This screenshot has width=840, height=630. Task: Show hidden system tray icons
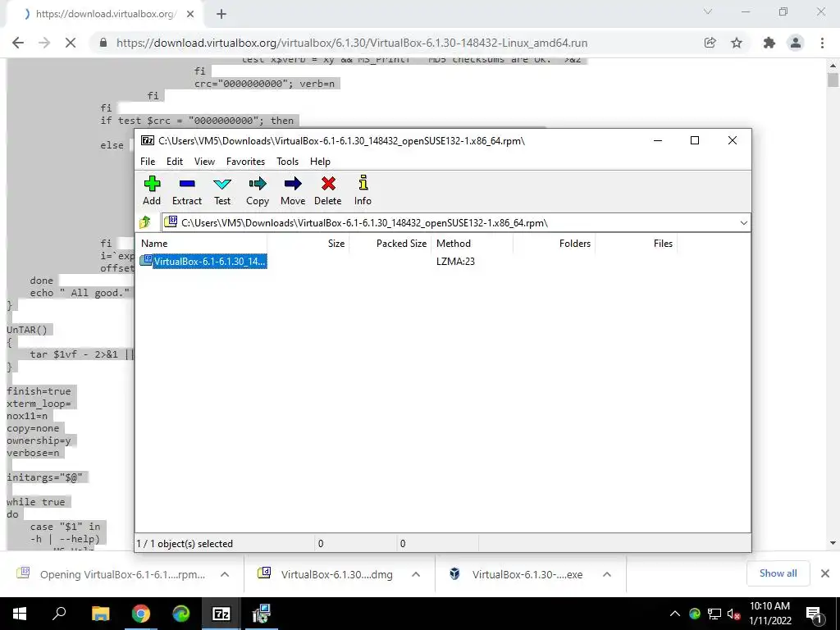pyautogui.click(x=675, y=614)
